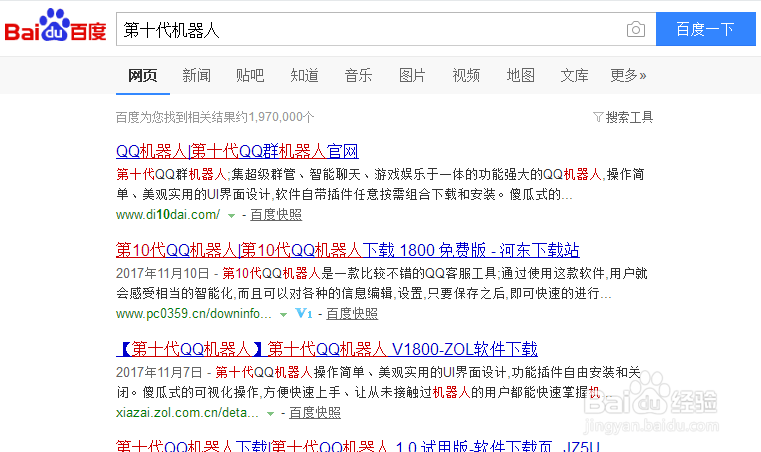The image size is (761, 452).
Task: Switch to the 文库 tab
Action: click(574, 75)
